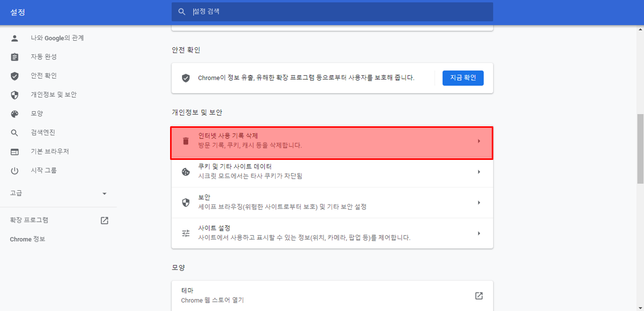Click the 안전 확인 section heading in main pane

tap(186, 50)
